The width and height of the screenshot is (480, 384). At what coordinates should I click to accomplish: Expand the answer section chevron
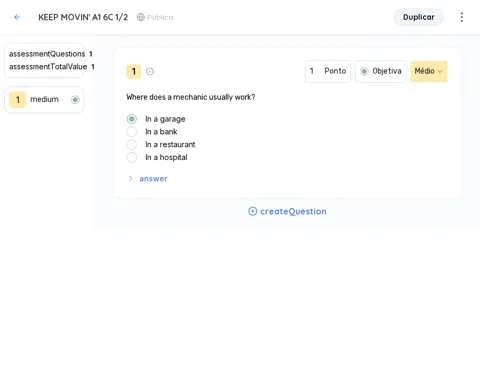point(130,179)
